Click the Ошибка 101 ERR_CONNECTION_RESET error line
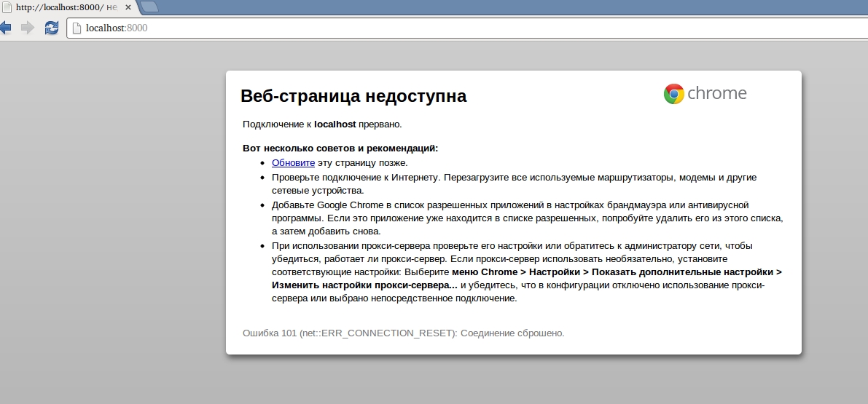 [404, 333]
